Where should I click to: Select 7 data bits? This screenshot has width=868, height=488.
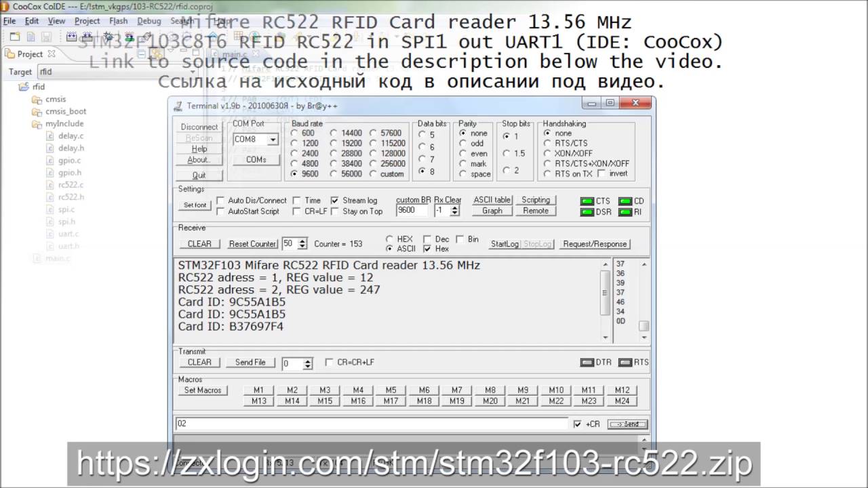[x=422, y=160]
